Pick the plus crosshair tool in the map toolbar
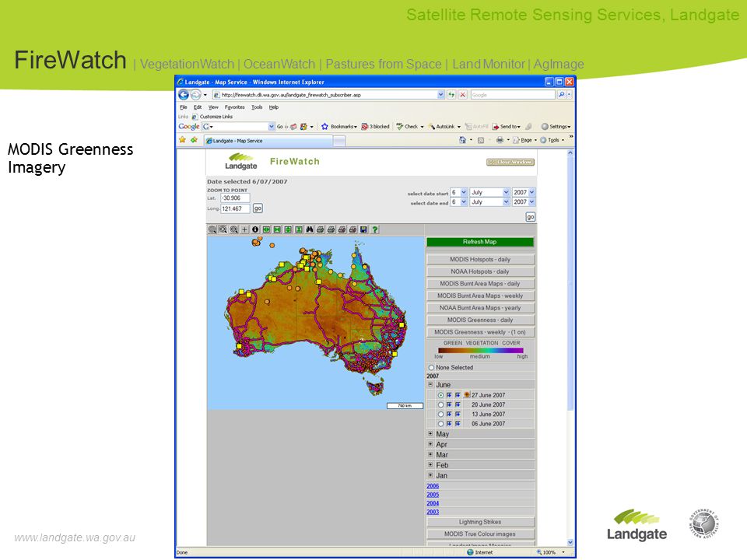Image resolution: width=747 pixels, height=560 pixels. pos(244,229)
